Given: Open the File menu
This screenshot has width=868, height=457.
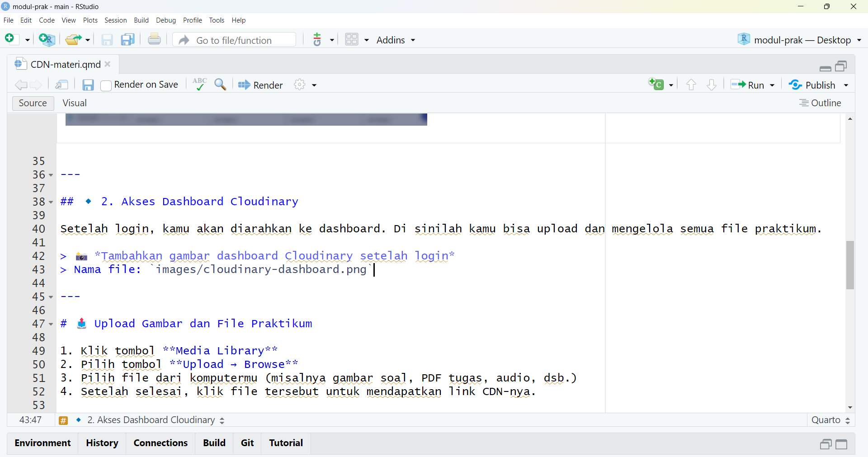Looking at the screenshot, I should pos(9,20).
